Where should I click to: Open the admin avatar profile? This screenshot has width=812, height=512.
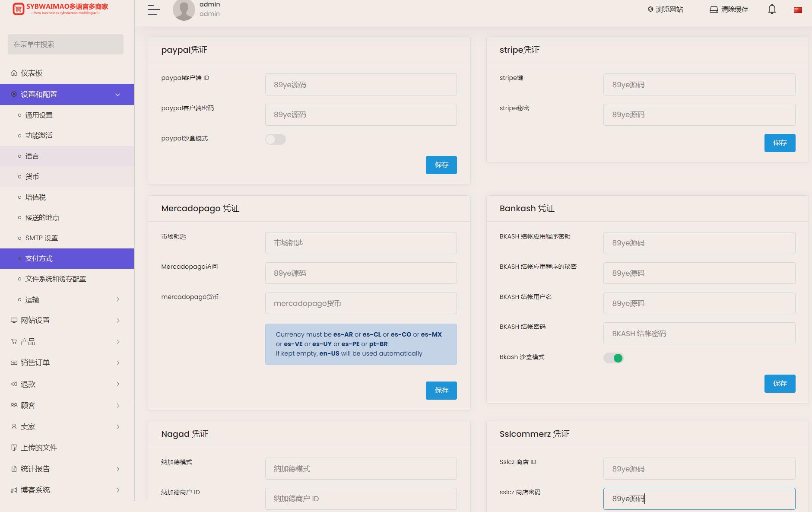[184, 10]
